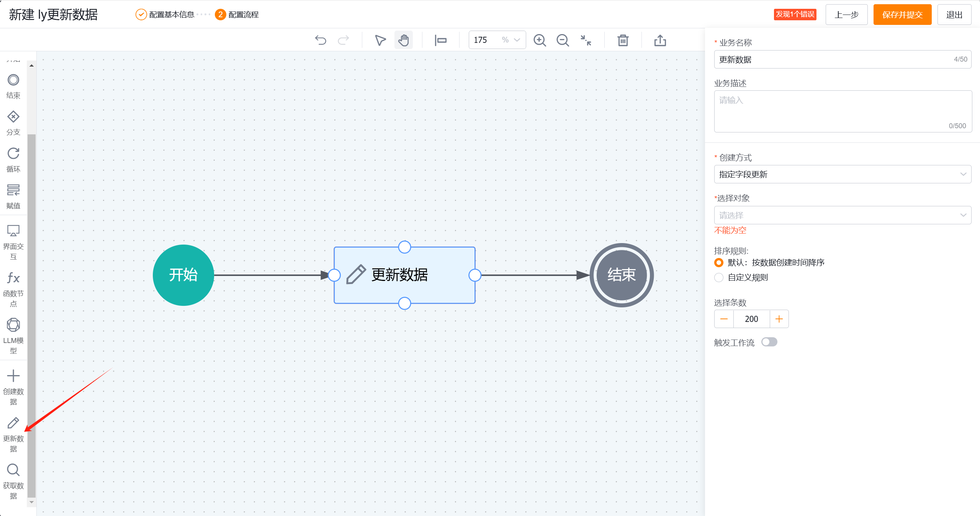Image resolution: width=980 pixels, height=516 pixels.
Task: Increase 选择条数 with the plus button
Action: click(x=779, y=319)
